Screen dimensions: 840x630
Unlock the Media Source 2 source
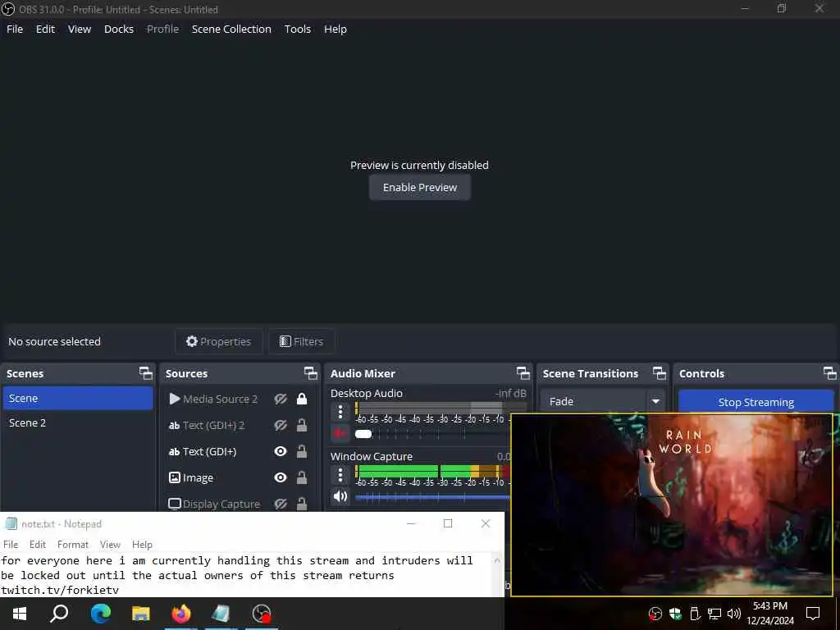click(302, 399)
